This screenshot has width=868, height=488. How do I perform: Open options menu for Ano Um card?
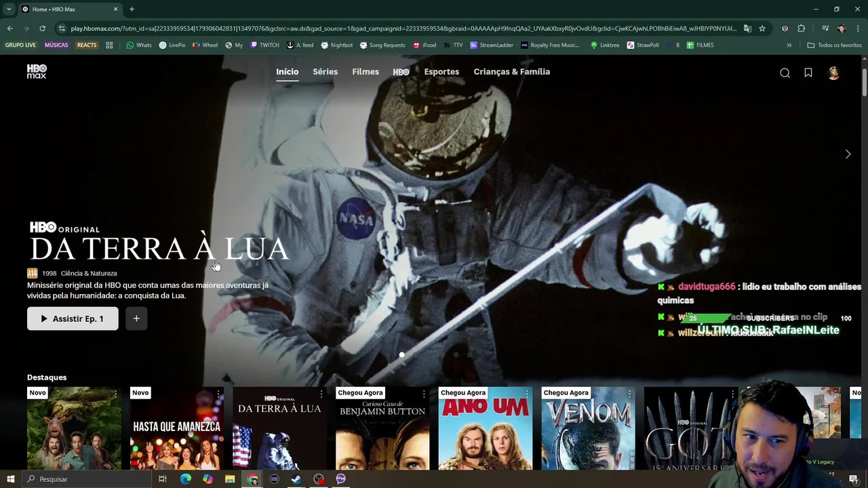(527, 393)
